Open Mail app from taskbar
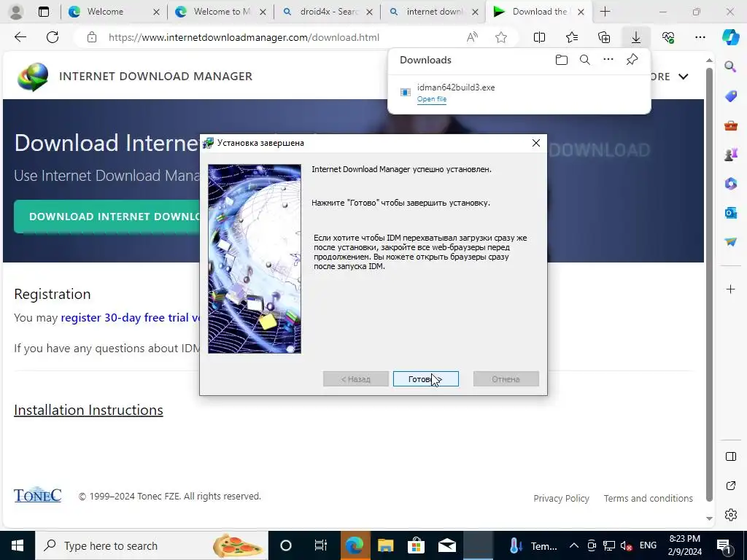 point(447,545)
